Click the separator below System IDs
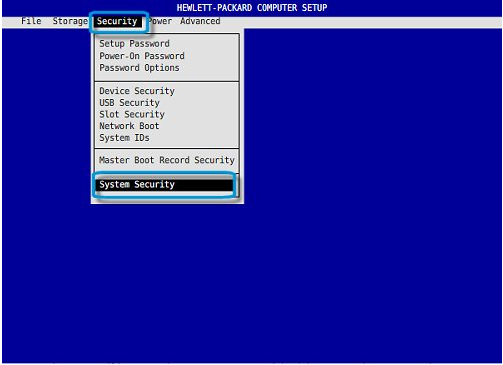 167,148
